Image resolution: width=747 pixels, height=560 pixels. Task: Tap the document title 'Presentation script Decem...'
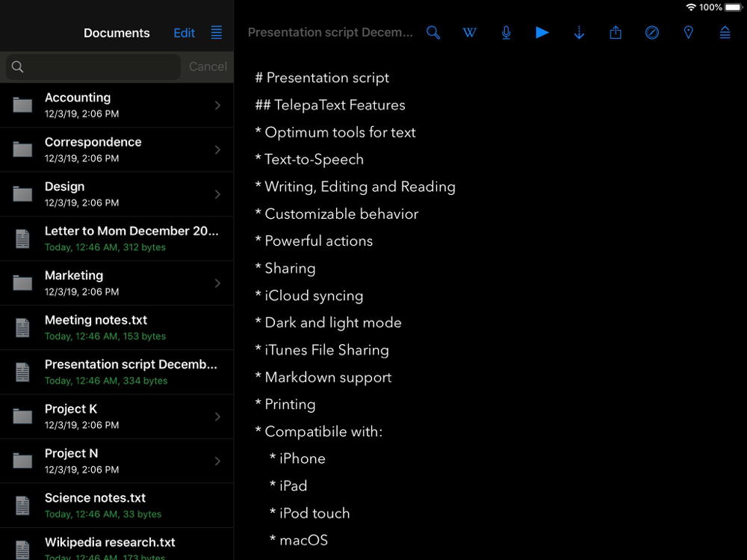(x=330, y=32)
